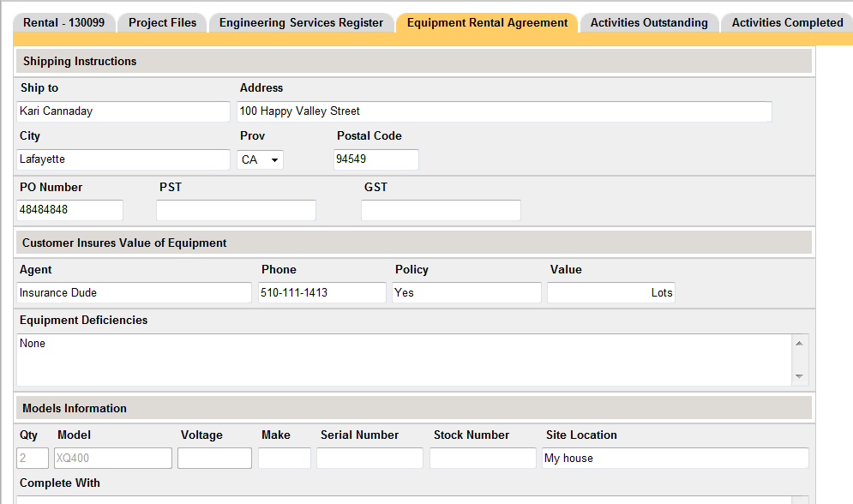Click the insurance Agent field
The image size is (853, 504).
(x=134, y=293)
